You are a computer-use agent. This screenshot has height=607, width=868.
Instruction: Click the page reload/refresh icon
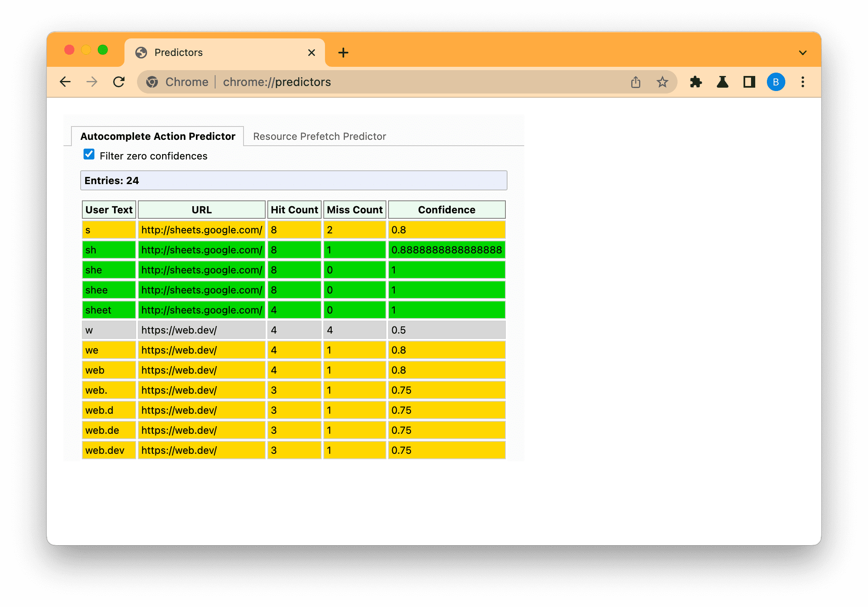click(x=119, y=82)
